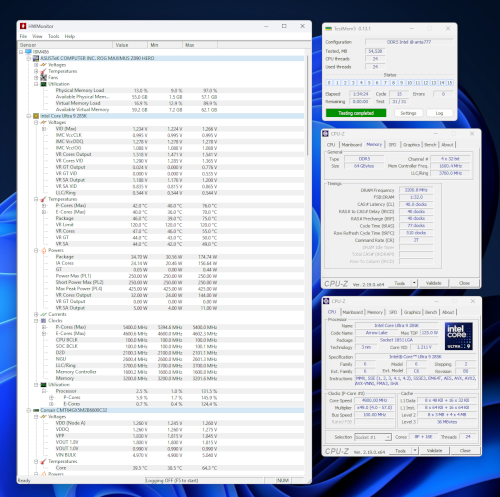Viewport: 500px width, 497px height.
Task: Click the Fans icon under ASUSTeK node
Action: (x=43, y=77)
